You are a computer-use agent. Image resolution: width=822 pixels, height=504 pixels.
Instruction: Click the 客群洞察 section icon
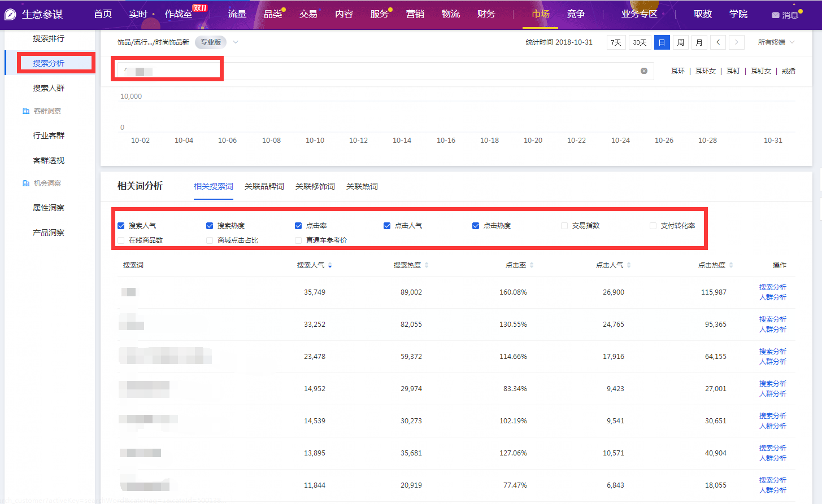click(x=26, y=111)
